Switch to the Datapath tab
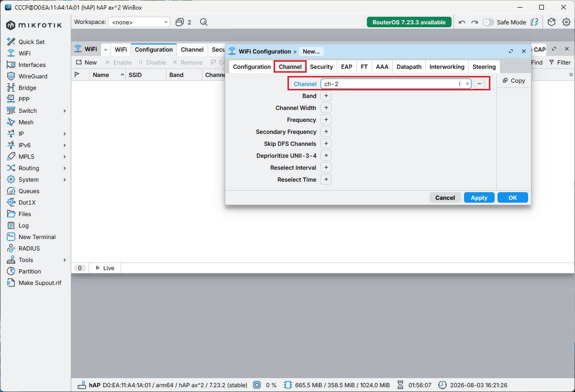This screenshot has height=392, width=575. (x=409, y=67)
